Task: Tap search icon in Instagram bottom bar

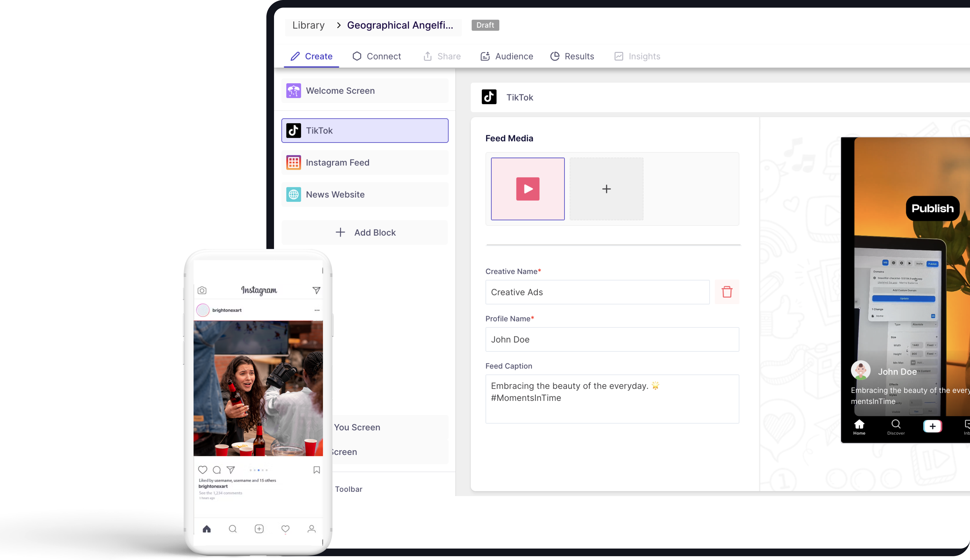Action: pyautogui.click(x=233, y=529)
